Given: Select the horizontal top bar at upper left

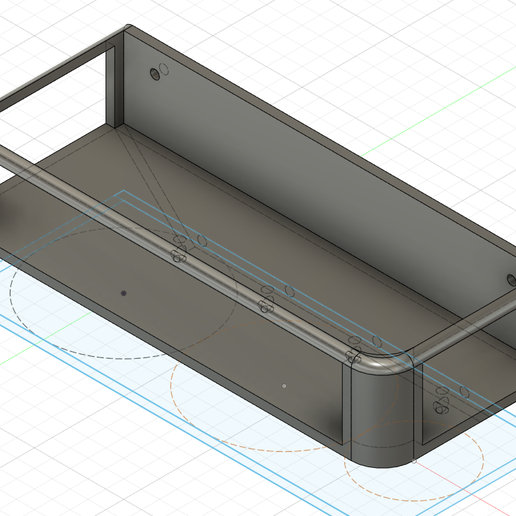Looking at the screenshot, I should click(57, 68).
